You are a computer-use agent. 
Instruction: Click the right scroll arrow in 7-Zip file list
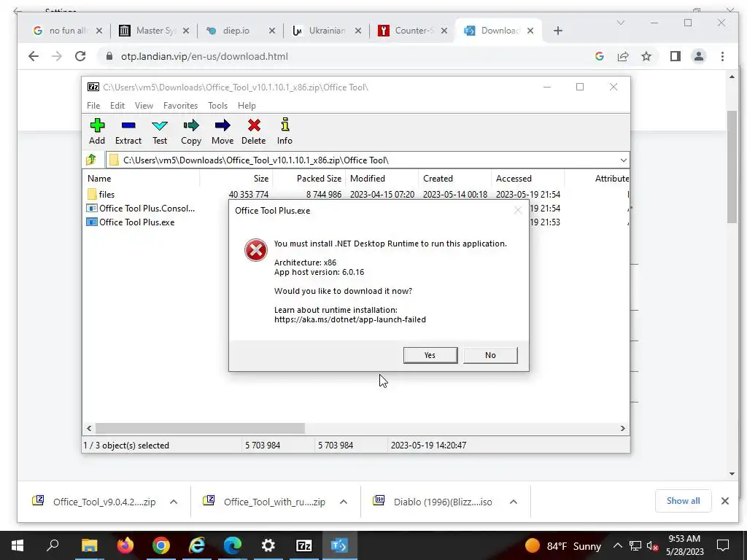(623, 428)
